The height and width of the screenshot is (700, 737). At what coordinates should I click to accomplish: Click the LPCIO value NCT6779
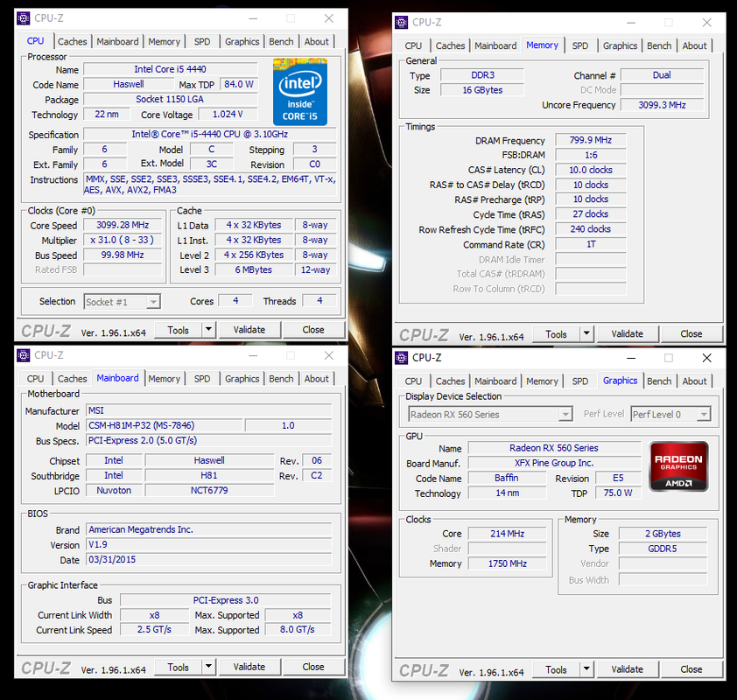click(209, 491)
